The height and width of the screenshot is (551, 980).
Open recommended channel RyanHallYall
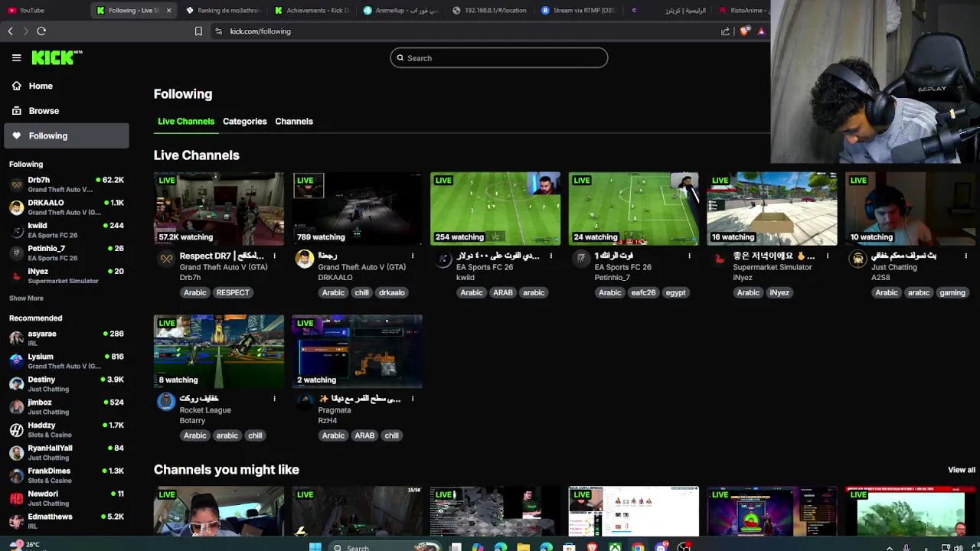coord(67,453)
